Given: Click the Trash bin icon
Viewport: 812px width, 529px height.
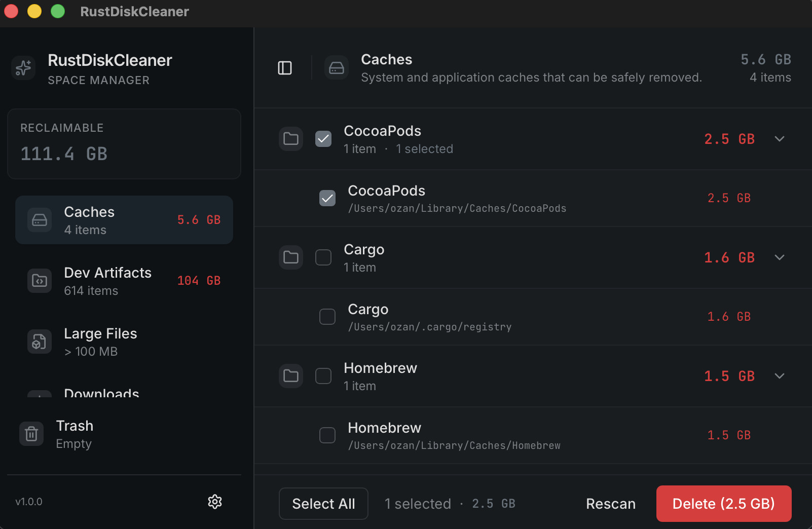Looking at the screenshot, I should [x=31, y=434].
